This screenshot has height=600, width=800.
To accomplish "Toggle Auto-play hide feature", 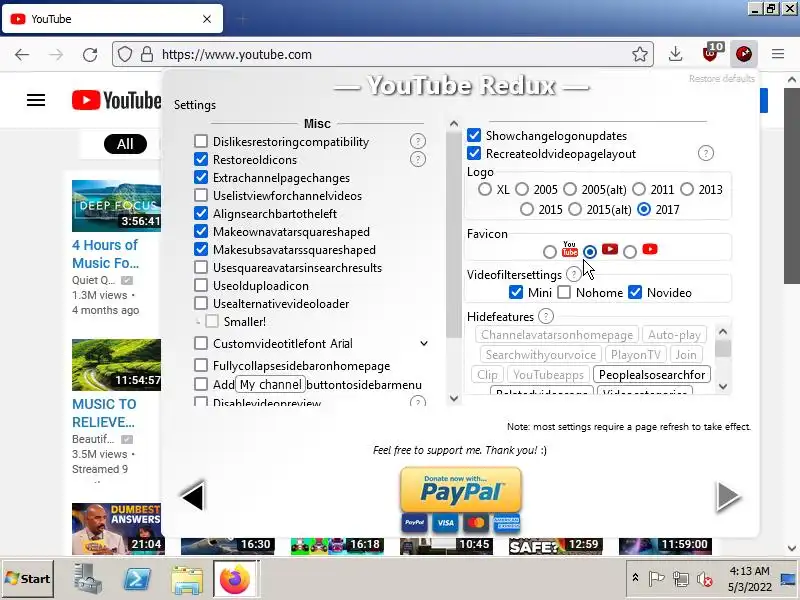I will click(x=674, y=335).
